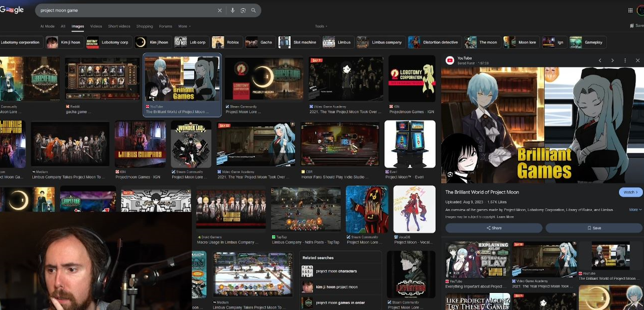Filter by the Kim ji hoon chip
The image size is (644, 310).
click(x=64, y=42)
